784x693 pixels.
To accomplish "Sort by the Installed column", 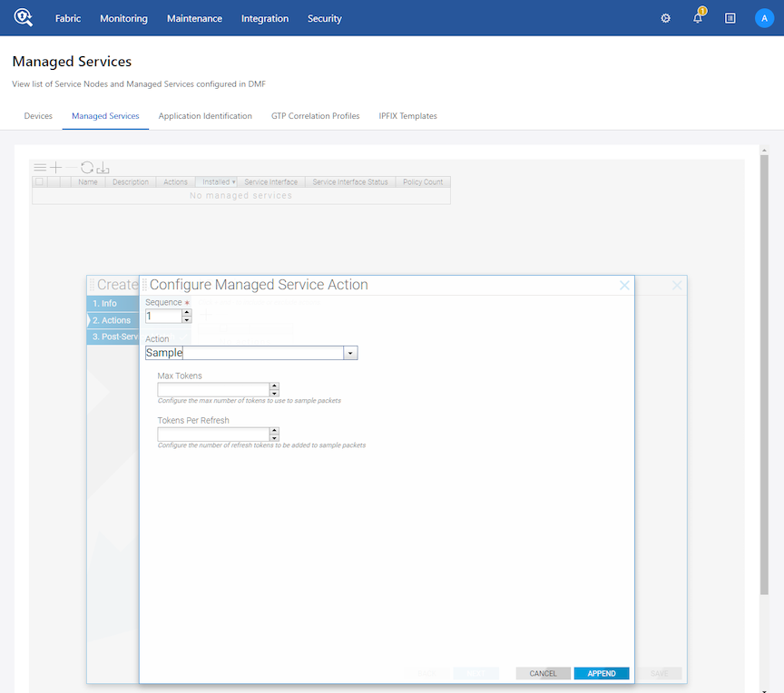I will pos(217,182).
